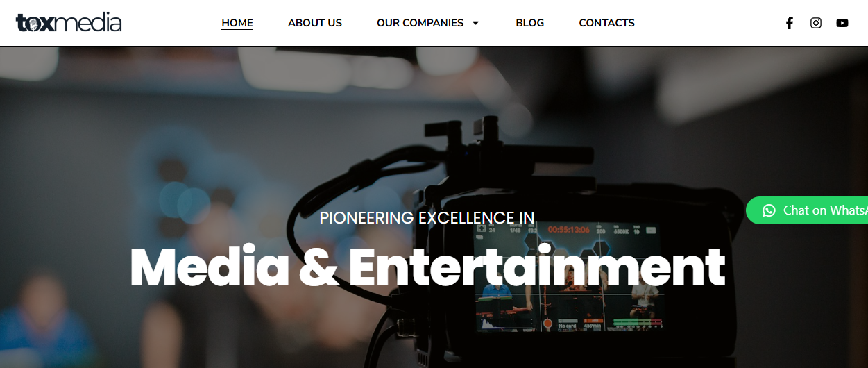Image resolution: width=868 pixels, height=368 pixels.
Task: Open the Instagram profile icon
Action: [816, 23]
